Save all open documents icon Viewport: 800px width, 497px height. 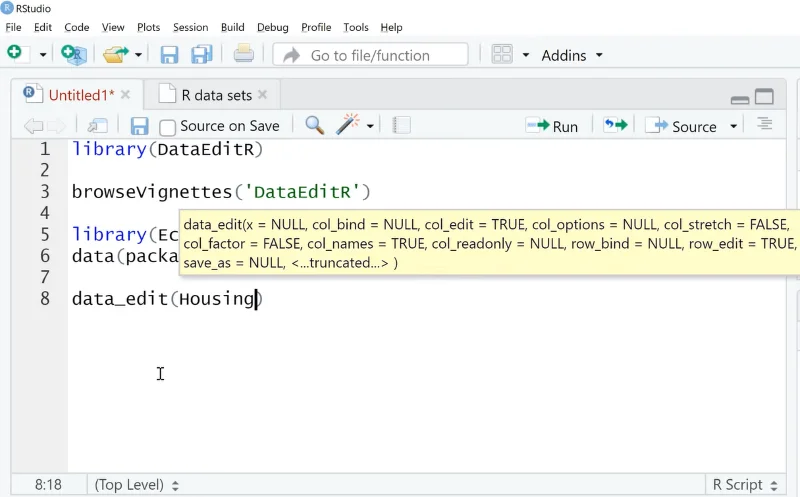click(202, 55)
